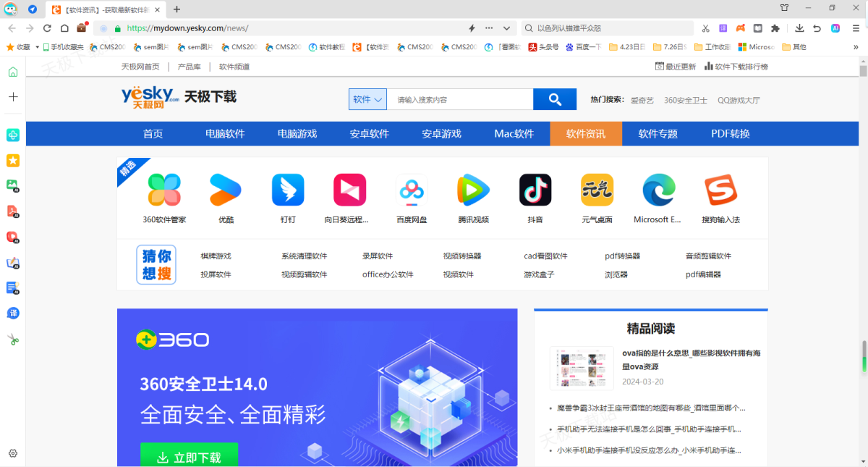This screenshot has height=467, width=868.
Task: Click the 立即下载 green button
Action: pyautogui.click(x=189, y=457)
